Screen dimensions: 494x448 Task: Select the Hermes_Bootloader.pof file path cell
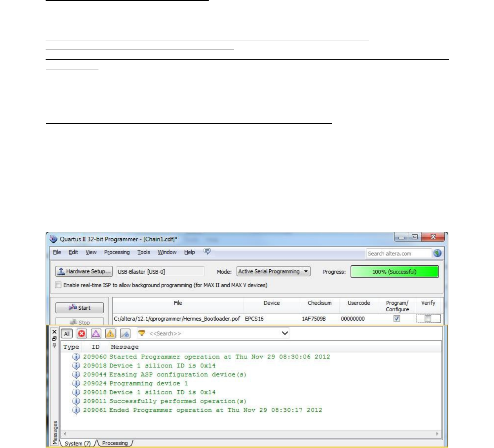click(x=177, y=319)
